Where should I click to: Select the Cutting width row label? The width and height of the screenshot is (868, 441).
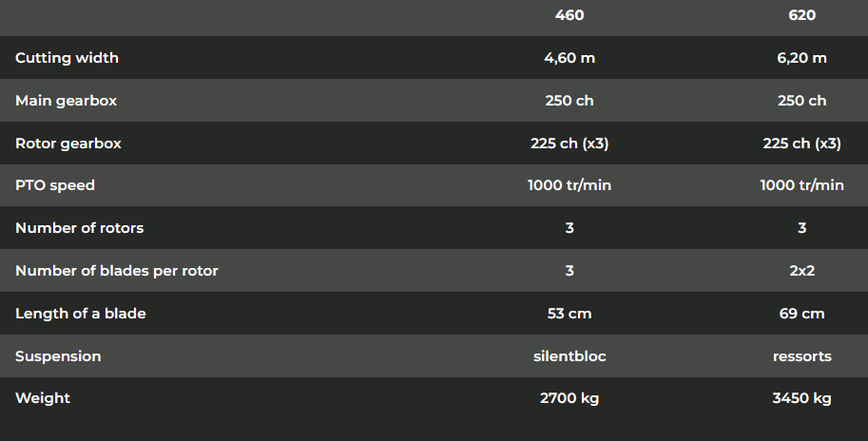67,58
